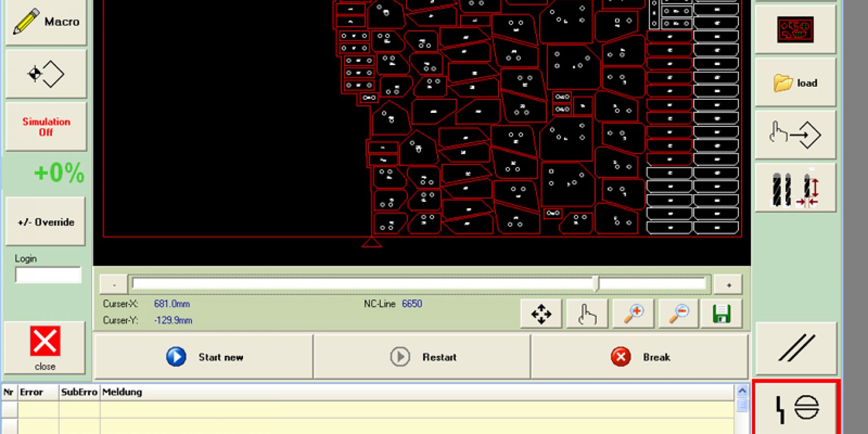
Task: Click the minus stepper beside slider
Action: (x=114, y=285)
